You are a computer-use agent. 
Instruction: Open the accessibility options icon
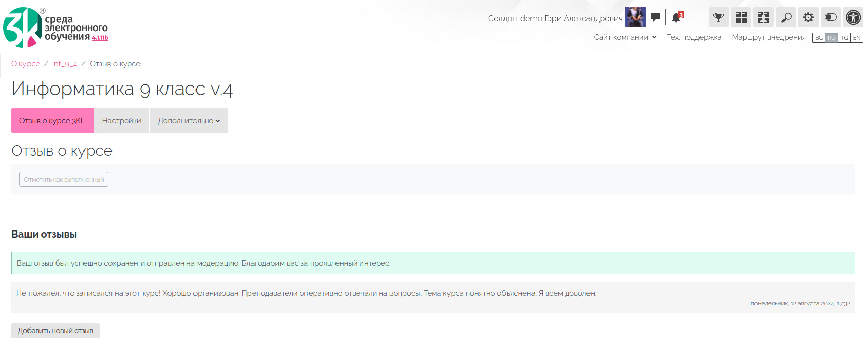click(x=853, y=18)
